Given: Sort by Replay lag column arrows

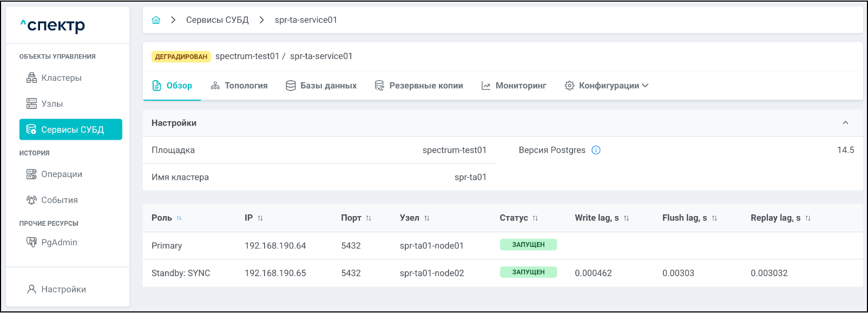Looking at the screenshot, I should (x=808, y=218).
